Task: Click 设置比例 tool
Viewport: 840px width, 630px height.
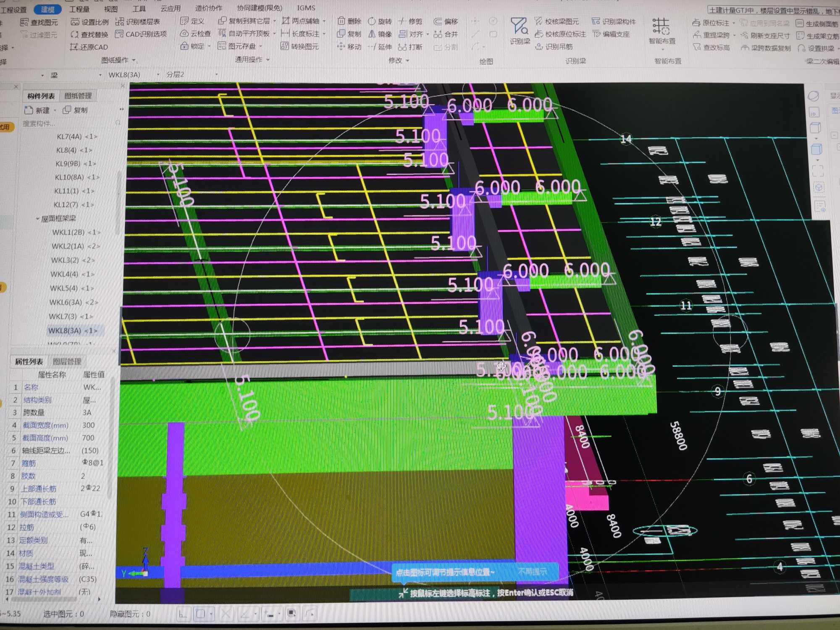Action: tap(90, 22)
